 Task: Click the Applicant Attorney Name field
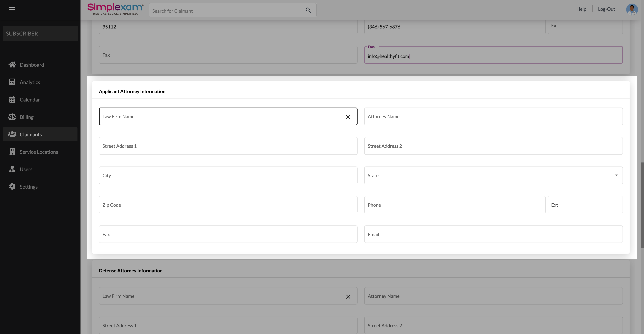(x=493, y=117)
